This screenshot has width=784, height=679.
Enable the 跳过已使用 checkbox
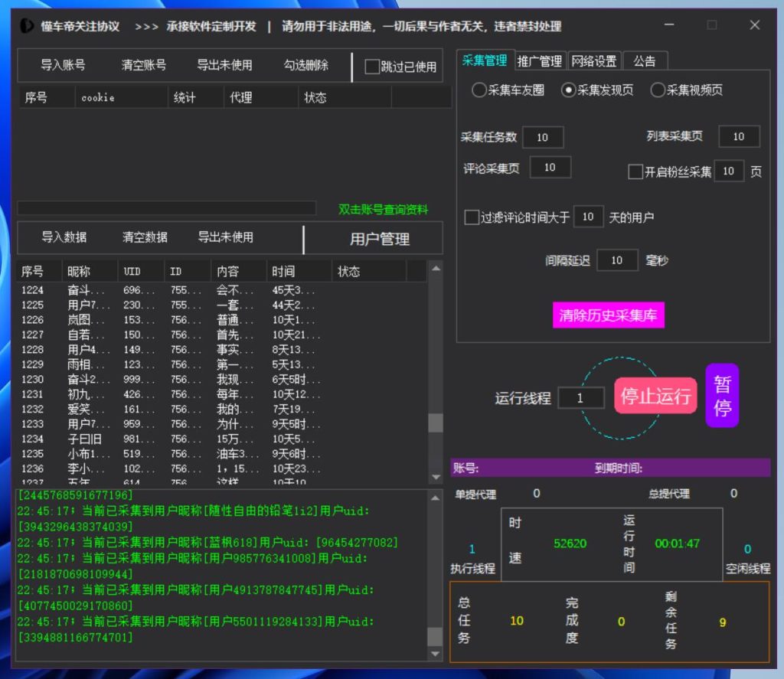[x=372, y=67]
